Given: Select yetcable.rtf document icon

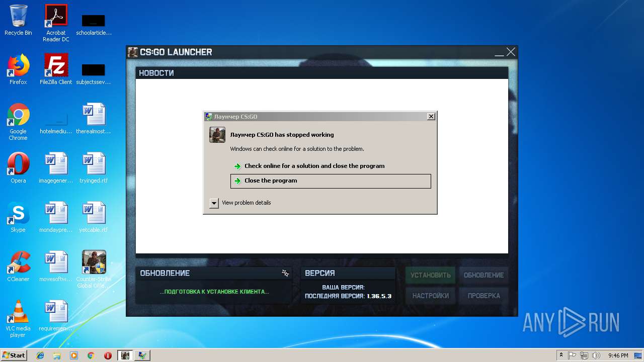Looking at the screenshot, I should (94, 217).
